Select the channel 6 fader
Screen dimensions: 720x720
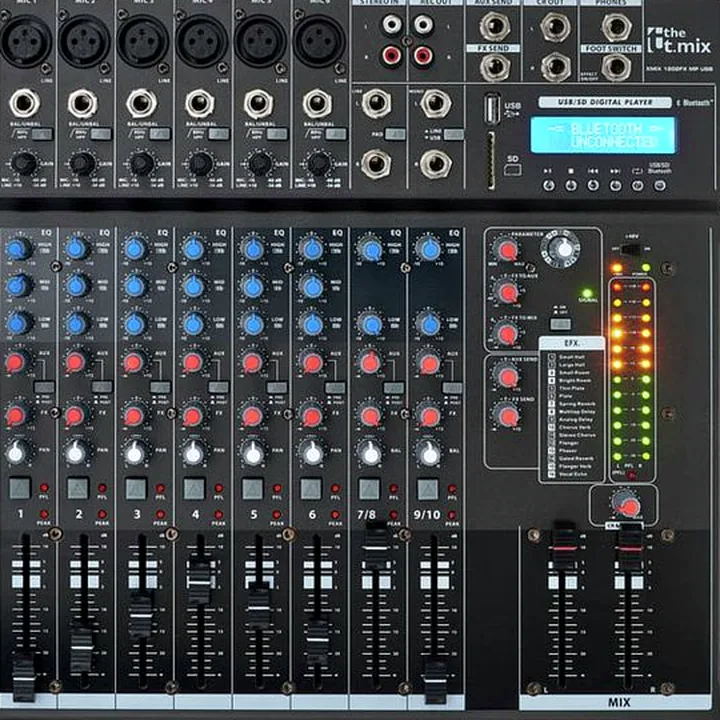click(317, 639)
